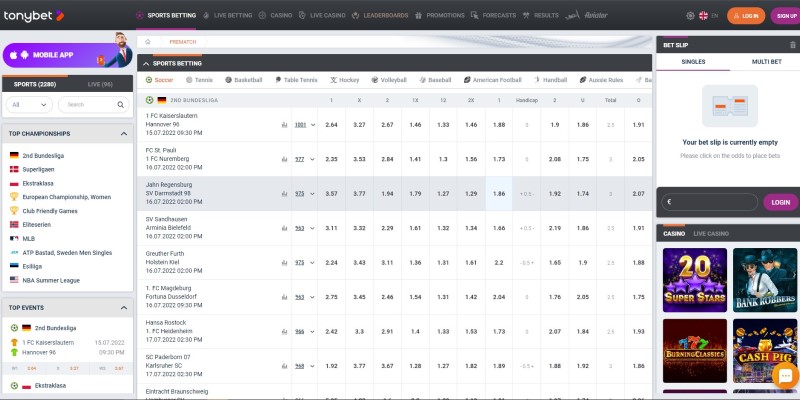Open the Forecasts menu item

[x=493, y=15]
